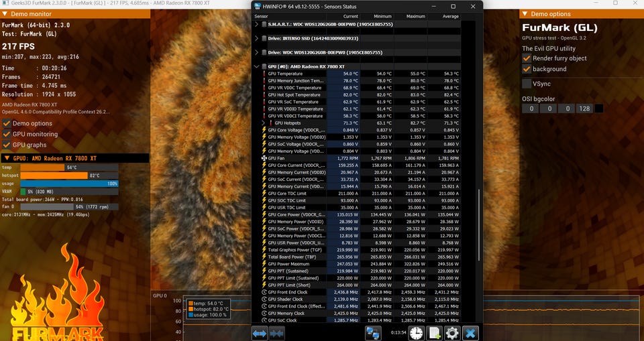
Task: Toggle the GPU monitoring checkbox
Action: pyautogui.click(x=7, y=134)
